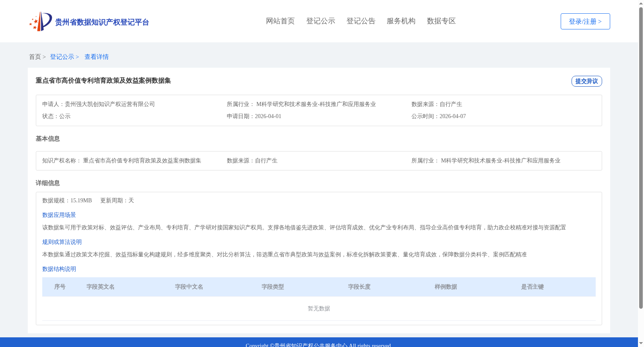Click the 字段英文名 column header

(101, 287)
